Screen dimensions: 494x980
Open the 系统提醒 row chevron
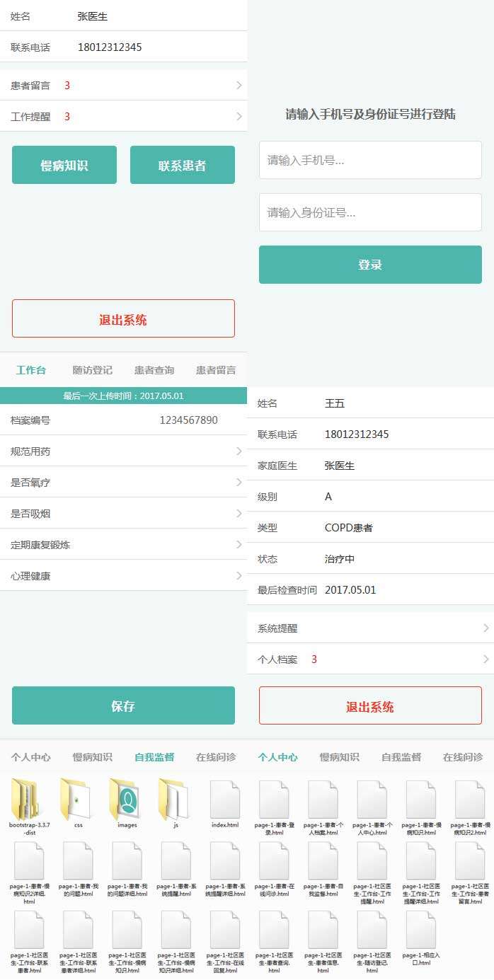coord(486,628)
